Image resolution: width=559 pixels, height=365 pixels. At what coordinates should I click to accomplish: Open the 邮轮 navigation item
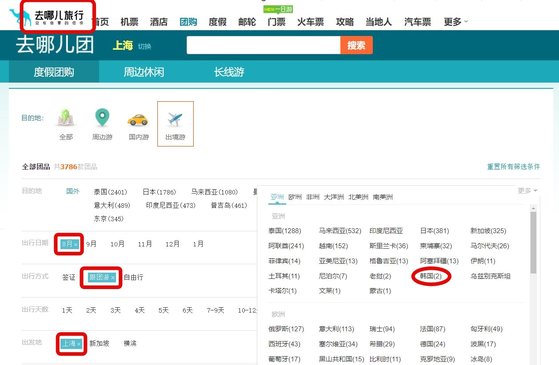[247, 22]
